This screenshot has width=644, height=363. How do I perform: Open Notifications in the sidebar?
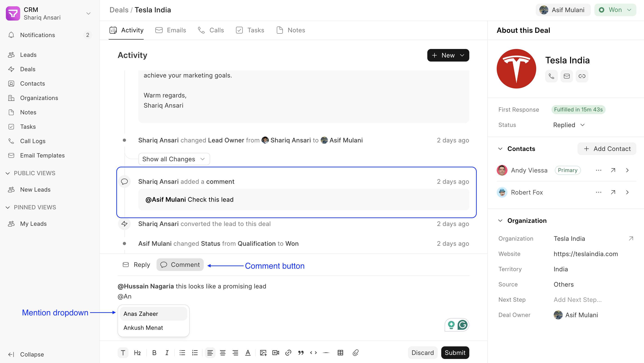point(50,35)
